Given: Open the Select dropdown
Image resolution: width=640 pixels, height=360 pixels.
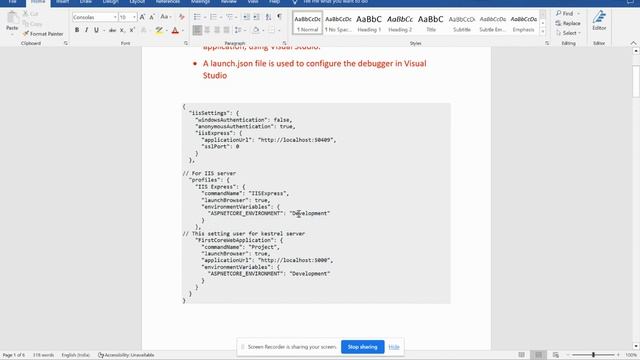Looking at the screenshot, I should point(569,33).
